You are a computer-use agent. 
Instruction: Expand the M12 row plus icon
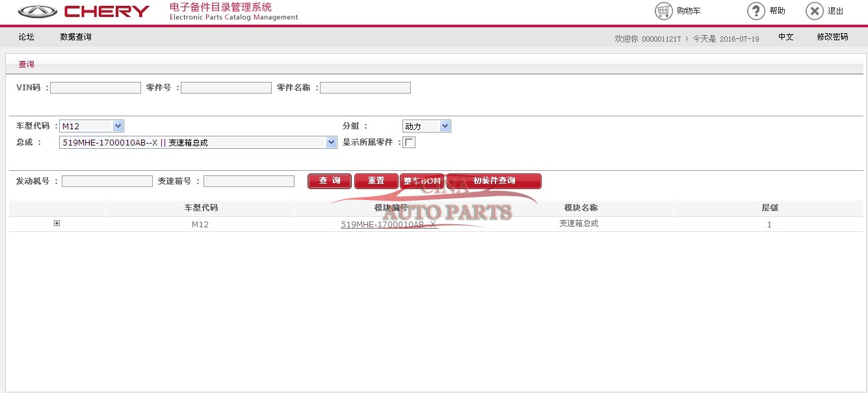(57, 223)
